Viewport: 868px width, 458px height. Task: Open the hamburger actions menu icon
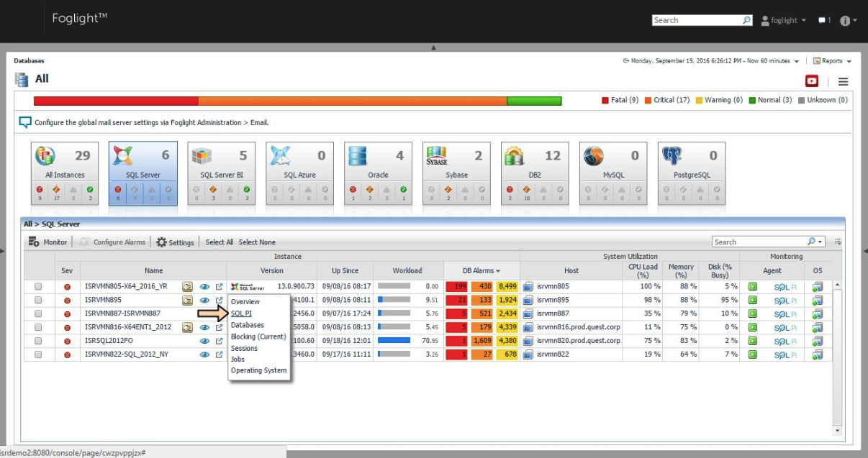[x=843, y=82]
